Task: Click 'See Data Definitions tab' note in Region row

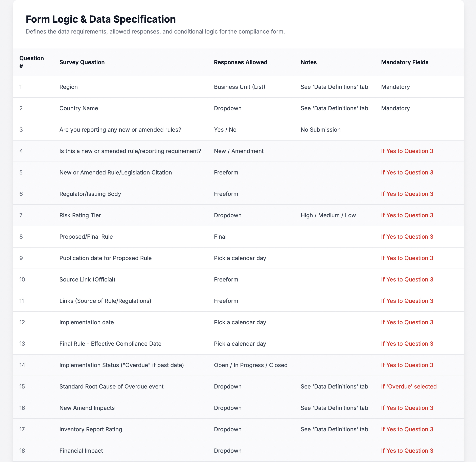Action: [334, 87]
